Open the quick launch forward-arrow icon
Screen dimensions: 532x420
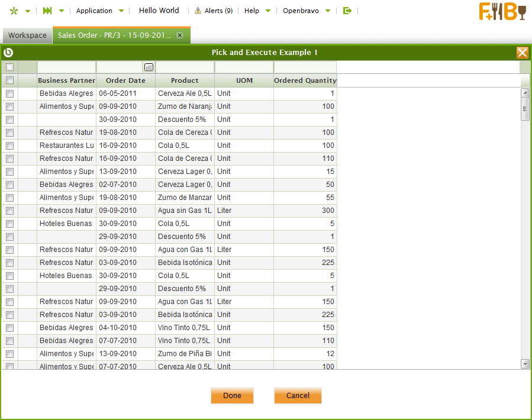[x=47, y=11]
